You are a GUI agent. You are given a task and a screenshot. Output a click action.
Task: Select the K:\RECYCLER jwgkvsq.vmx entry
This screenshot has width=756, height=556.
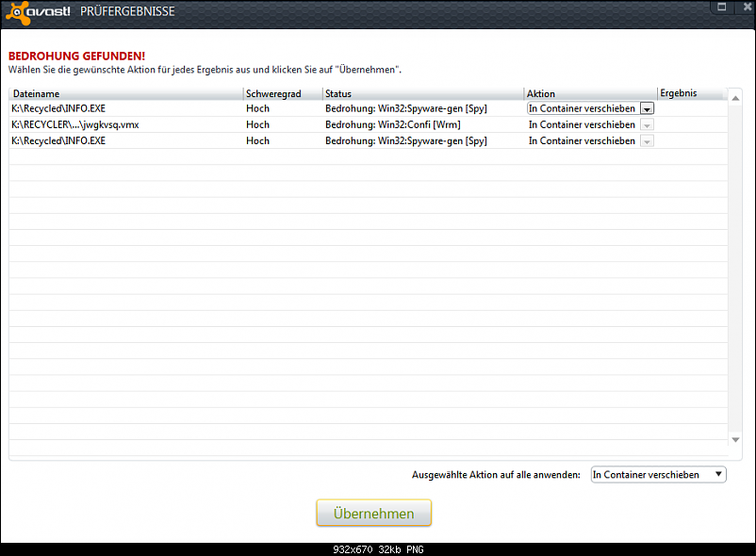75,124
